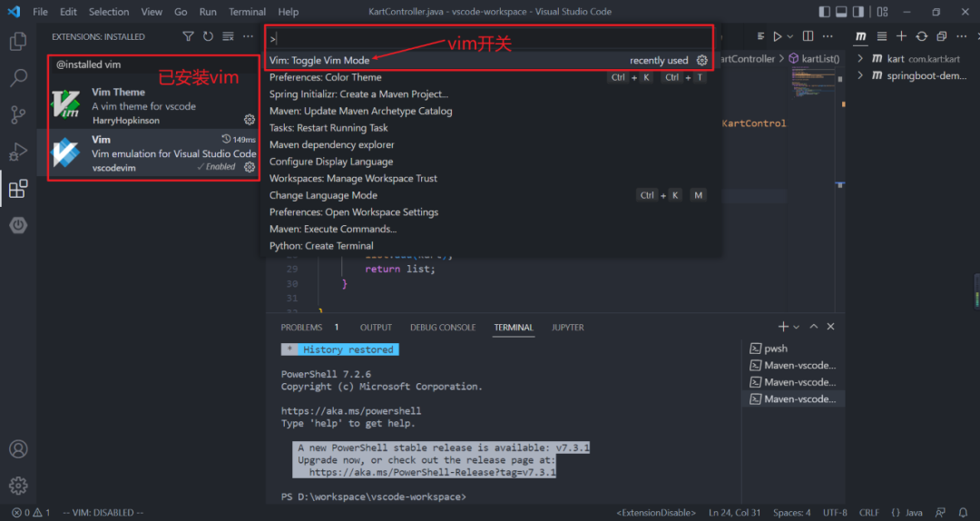Maximize terminal panel with up chevron
980x521 pixels.
(x=813, y=327)
